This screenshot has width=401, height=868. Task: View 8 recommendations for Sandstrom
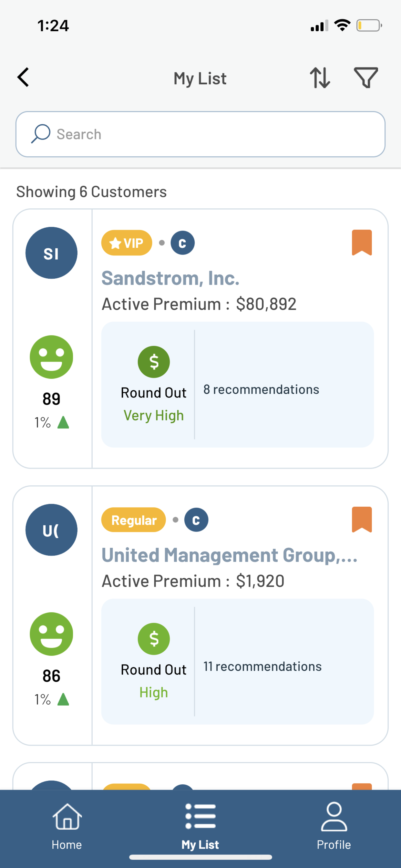pos(261,389)
